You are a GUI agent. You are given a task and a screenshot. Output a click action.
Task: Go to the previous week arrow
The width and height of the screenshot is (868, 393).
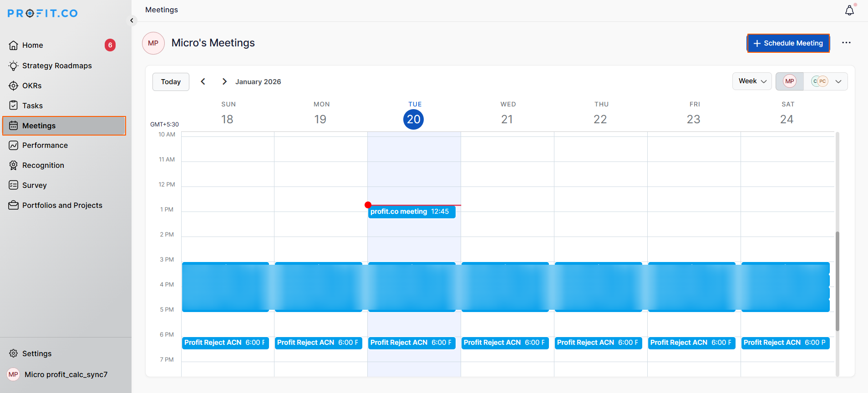[x=203, y=81]
